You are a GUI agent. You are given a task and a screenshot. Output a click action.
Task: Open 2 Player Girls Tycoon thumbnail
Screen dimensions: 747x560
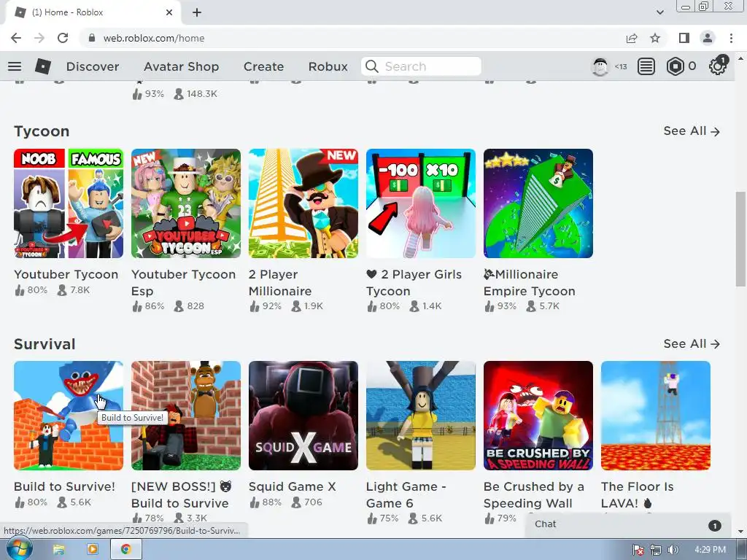point(421,203)
